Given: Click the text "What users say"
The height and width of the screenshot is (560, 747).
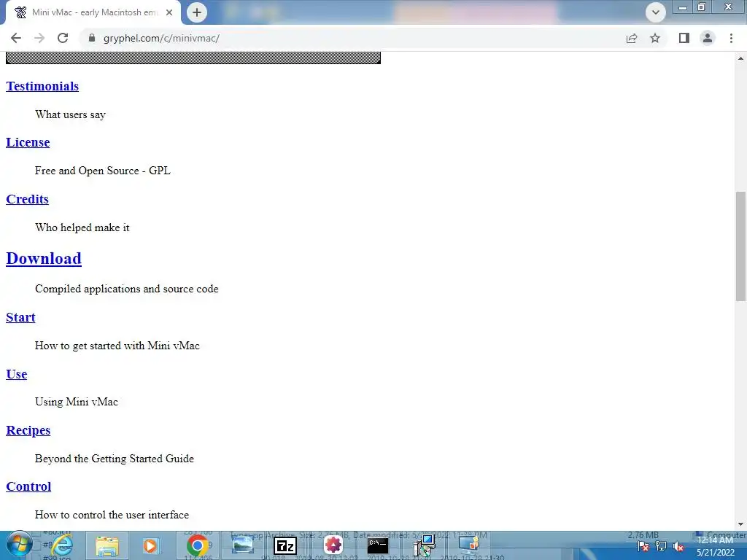Looking at the screenshot, I should [x=71, y=114].
